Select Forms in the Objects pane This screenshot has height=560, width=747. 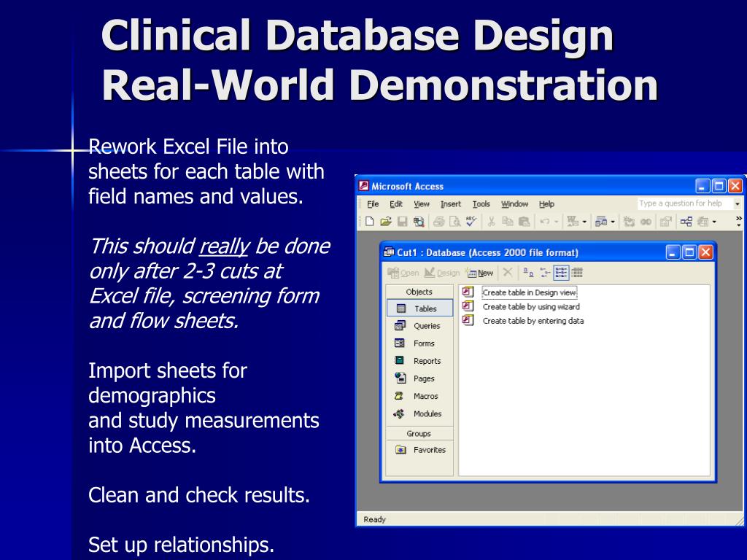[x=419, y=343]
